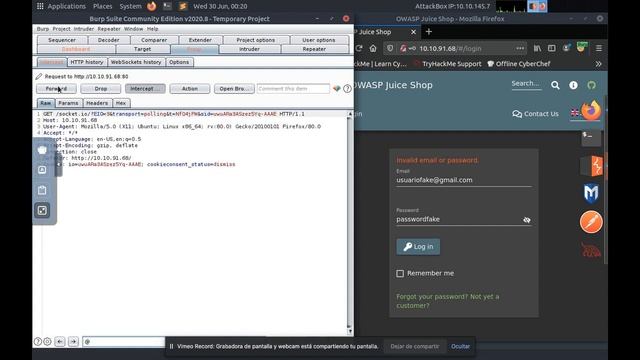
Task: Open the User options tab
Action: 319,40
